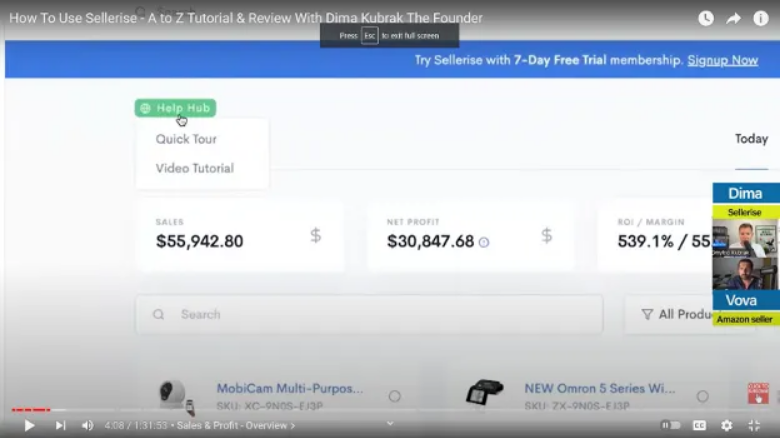Click into the product Search field
The image size is (780, 438).
point(369,314)
